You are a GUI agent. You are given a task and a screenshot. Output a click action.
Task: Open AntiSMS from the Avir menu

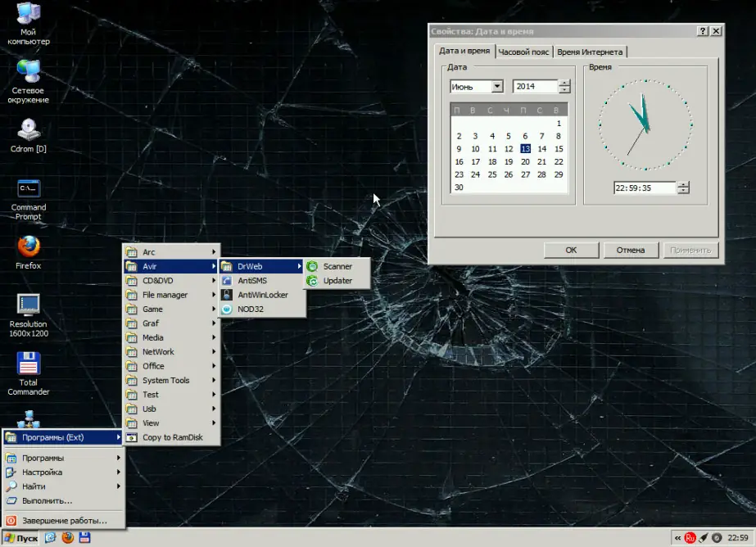coord(262,281)
